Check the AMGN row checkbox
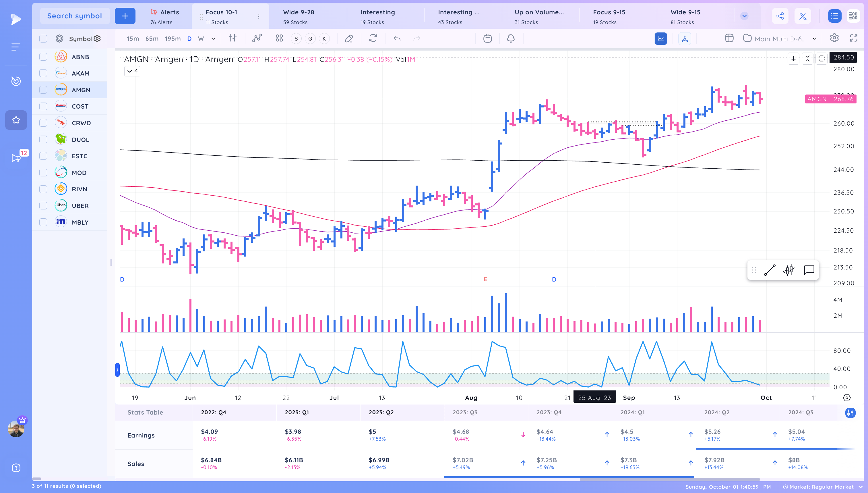Screen dimensions: 868x493 tap(43, 90)
